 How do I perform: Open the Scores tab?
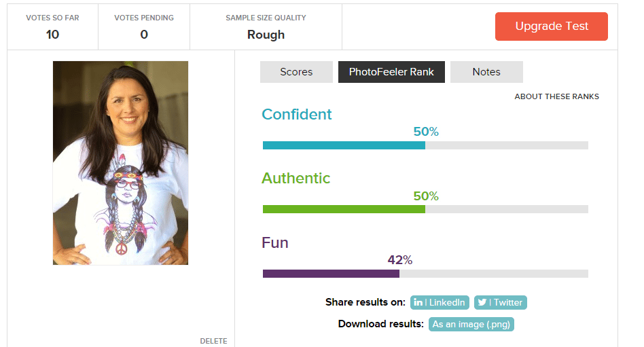(296, 72)
